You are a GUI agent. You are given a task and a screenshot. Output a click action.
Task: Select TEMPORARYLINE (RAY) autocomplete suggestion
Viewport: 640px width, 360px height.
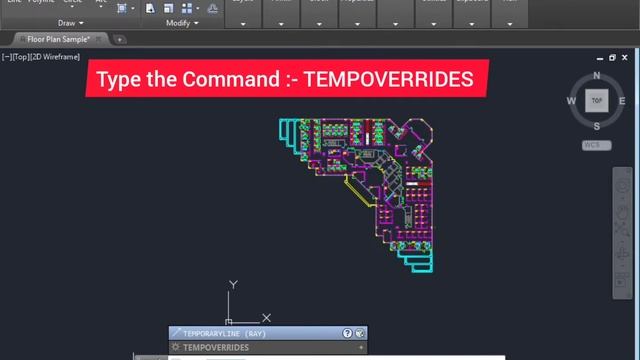268,333
